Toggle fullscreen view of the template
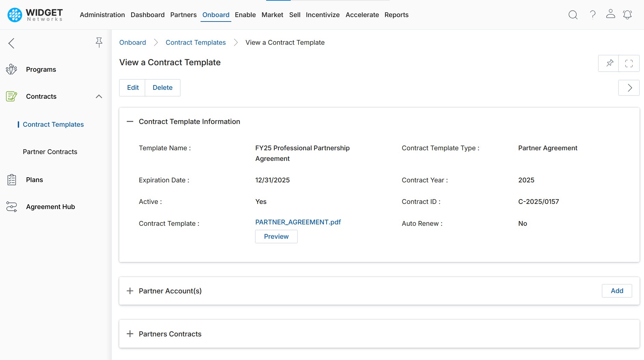Screen dimensions: 644x360 click(x=629, y=63)
